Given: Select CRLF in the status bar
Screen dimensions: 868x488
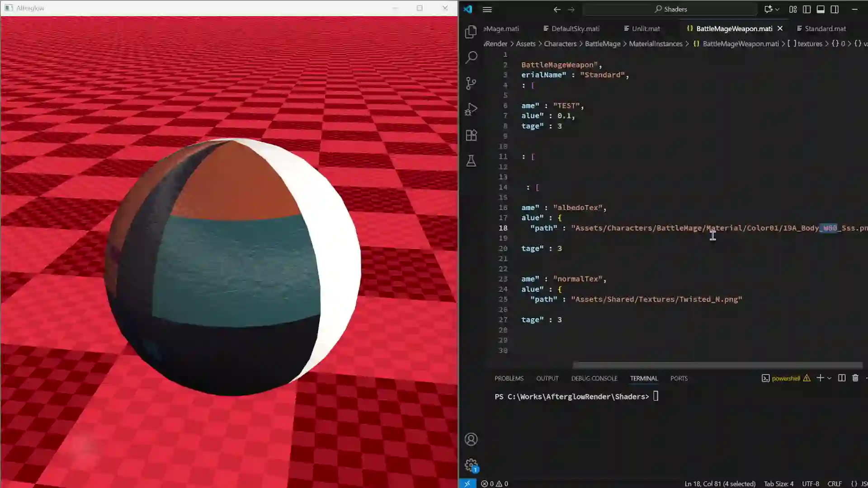Looking at the screenshot, I should [834, 483].
